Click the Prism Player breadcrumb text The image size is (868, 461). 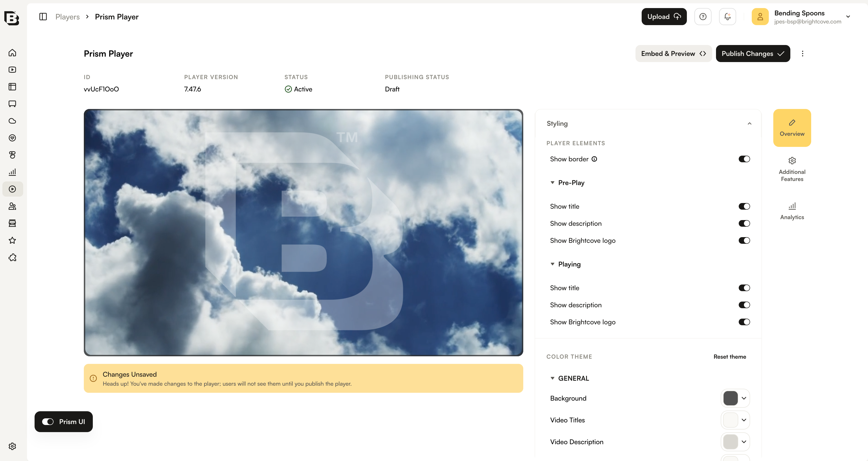[x=116, y=17]
